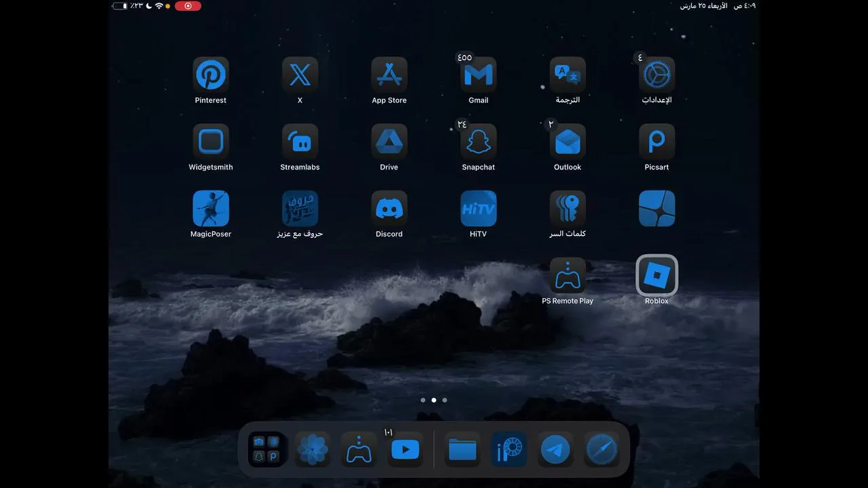Screen dimensions: 868x488
Task: Open the App Store
Action: pyautogui.click(x=389, y=75)
